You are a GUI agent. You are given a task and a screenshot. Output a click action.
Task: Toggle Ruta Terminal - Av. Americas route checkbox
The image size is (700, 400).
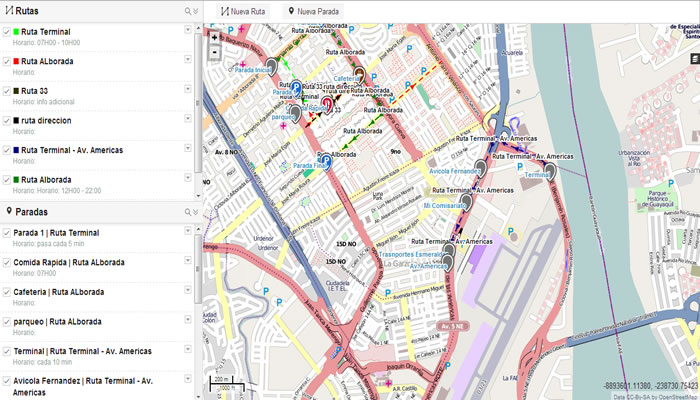click(x=7, y=150)
